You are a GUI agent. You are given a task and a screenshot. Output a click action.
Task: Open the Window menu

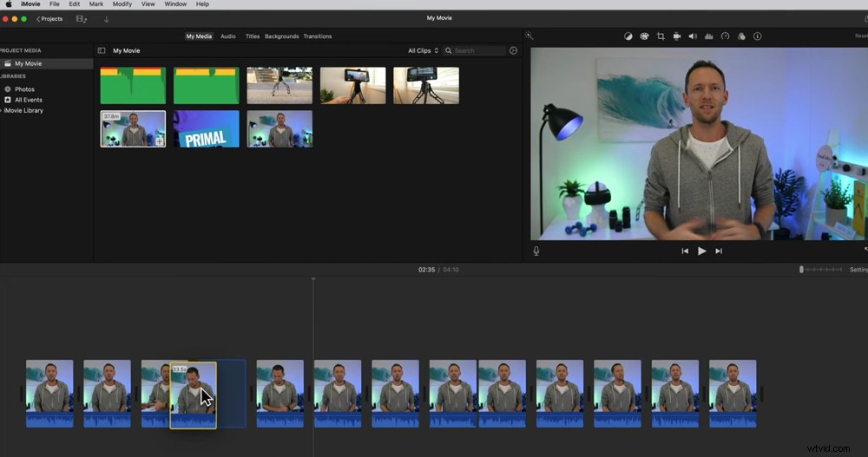tap(175, 3)
